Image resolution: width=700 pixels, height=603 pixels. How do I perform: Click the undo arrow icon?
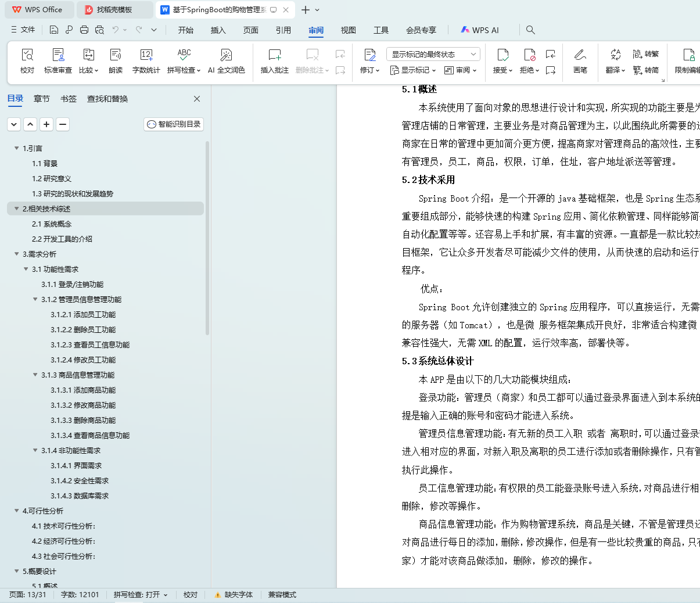pyautogui.click(x=116, y=30)
